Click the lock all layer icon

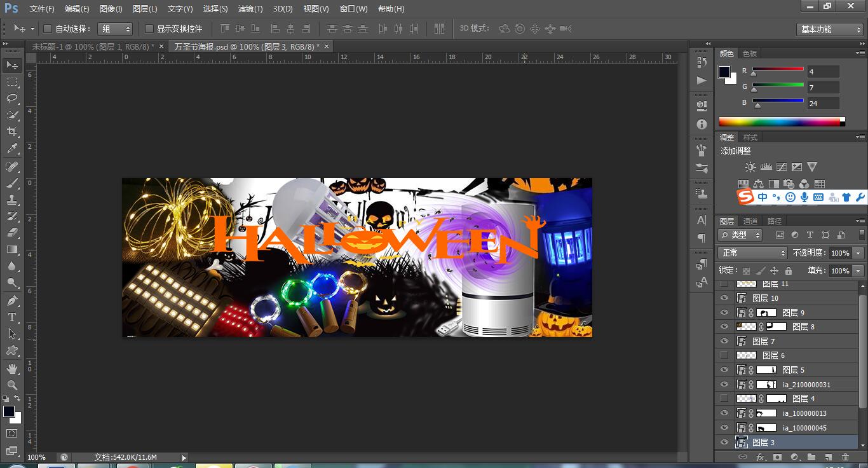[788, 271]
